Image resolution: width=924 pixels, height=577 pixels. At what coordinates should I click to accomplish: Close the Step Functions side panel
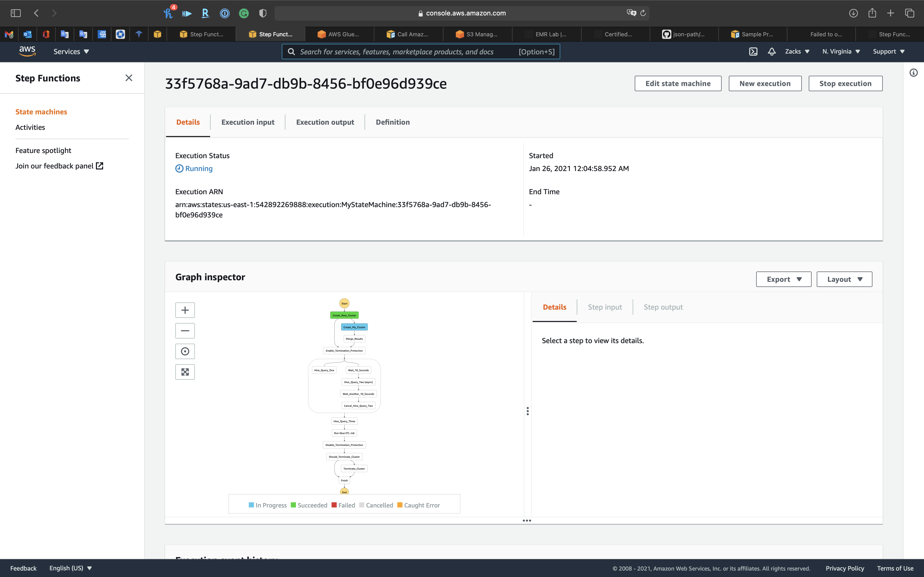[129, 78]
